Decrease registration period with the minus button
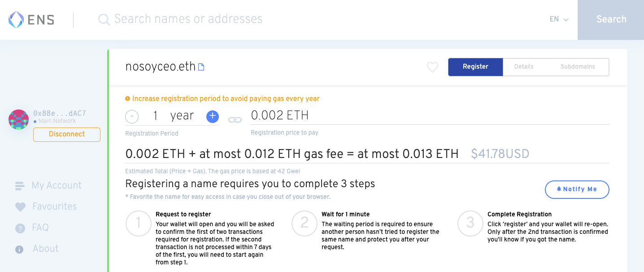 click(x=131, y=116)
